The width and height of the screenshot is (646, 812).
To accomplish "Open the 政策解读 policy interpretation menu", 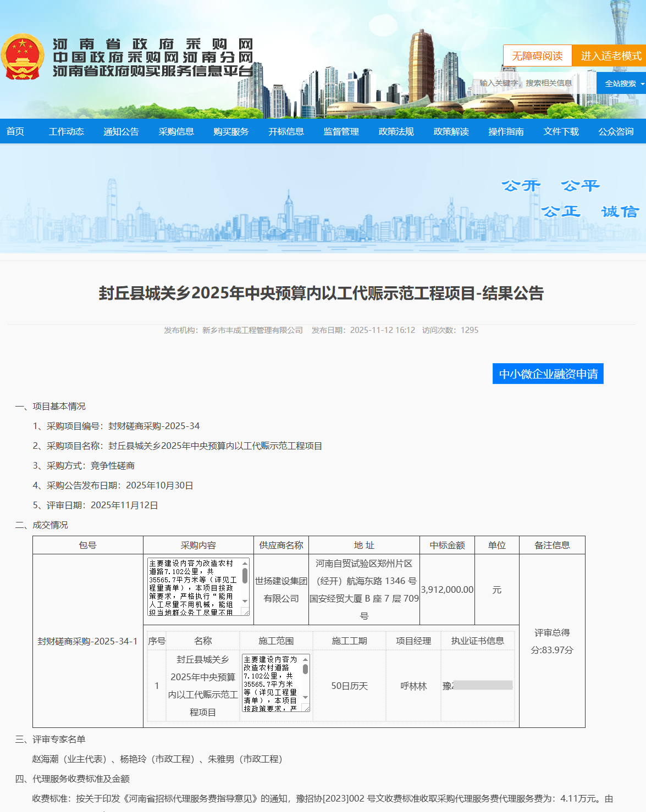I will click(x=451, y=131).
